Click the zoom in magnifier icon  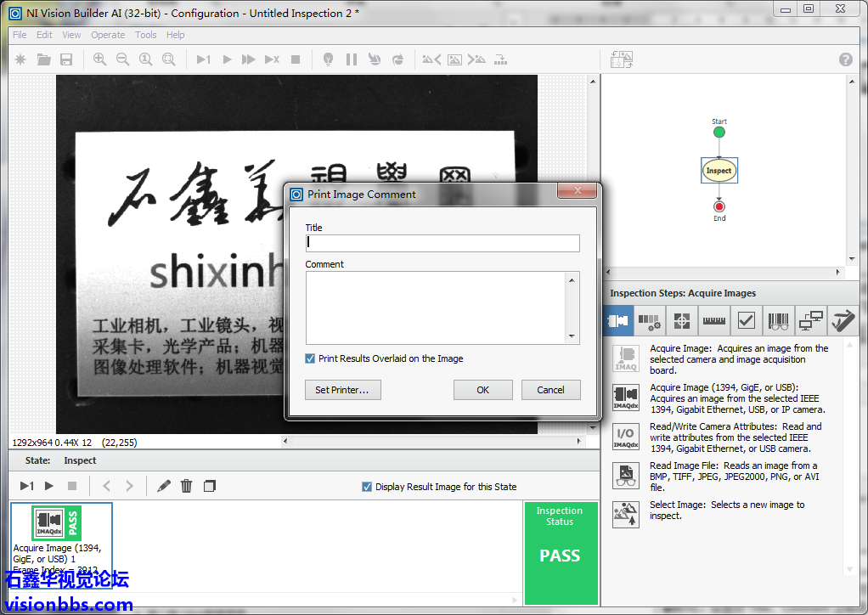click(x=99, y=59)
